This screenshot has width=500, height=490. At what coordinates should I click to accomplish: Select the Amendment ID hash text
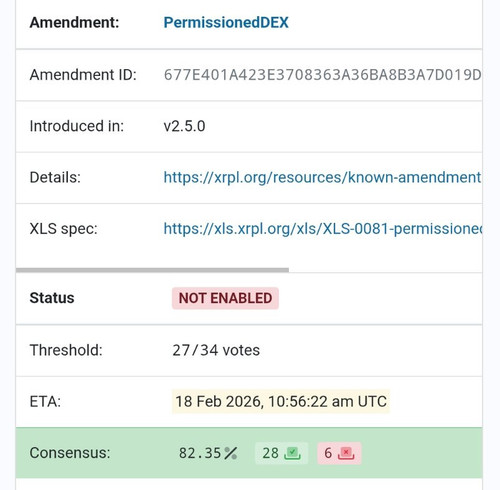(x=322, y=75)
